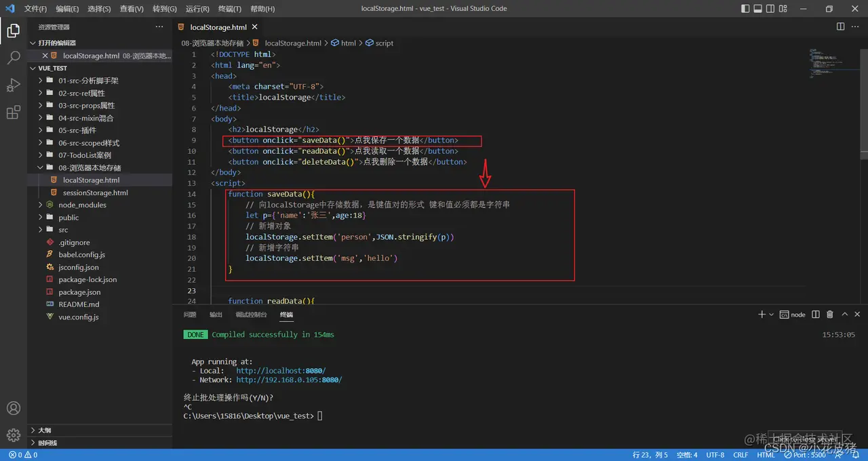Click the UTF-8 encoding status item

coord(715,455)
